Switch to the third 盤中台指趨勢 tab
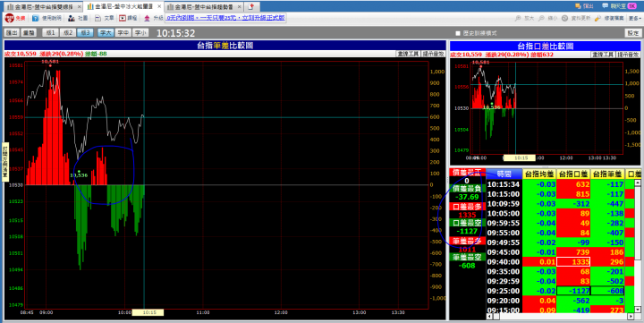The height and width of the screenshot is (323, 644). point(204,7)
